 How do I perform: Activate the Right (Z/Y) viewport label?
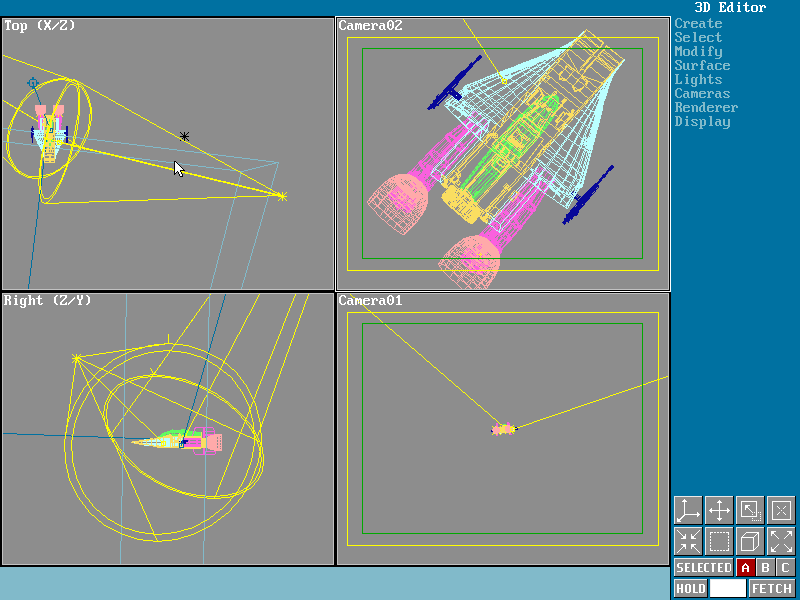click(47, 301)
